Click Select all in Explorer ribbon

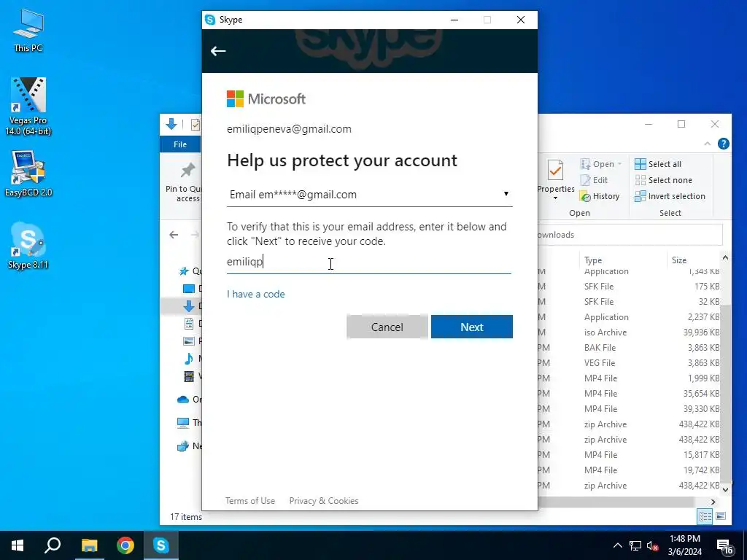tap(658, 164)
